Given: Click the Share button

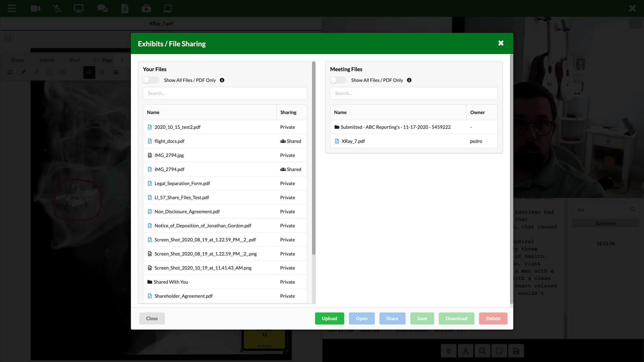Looking at the screenshot, I should pyautogui.click(x=392, y=318).
